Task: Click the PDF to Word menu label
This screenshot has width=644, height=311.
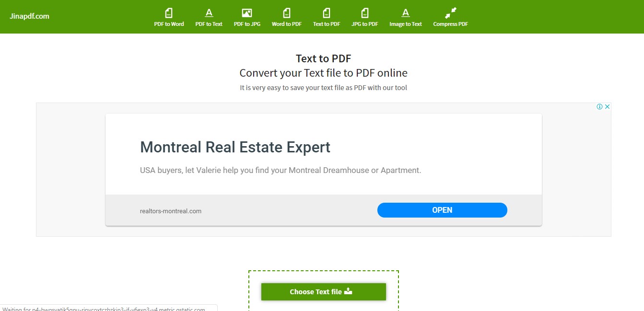Action: click(x=169, y=24)
